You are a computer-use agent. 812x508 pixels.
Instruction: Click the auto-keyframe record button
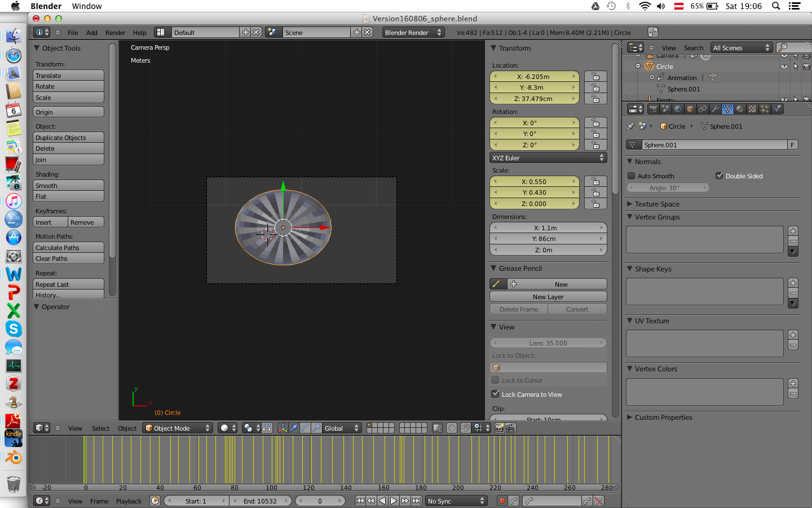pyautogui.click(x=502, y=501)
